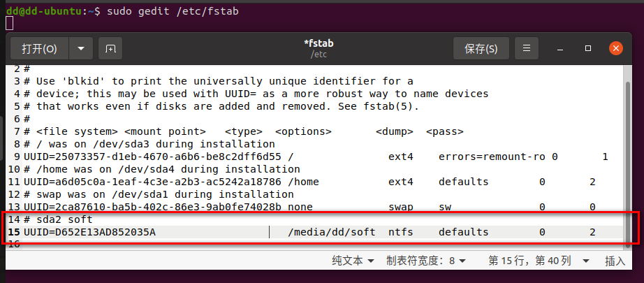
Task: Click the 保存(S) save button
Action: [x=481, y=49]
